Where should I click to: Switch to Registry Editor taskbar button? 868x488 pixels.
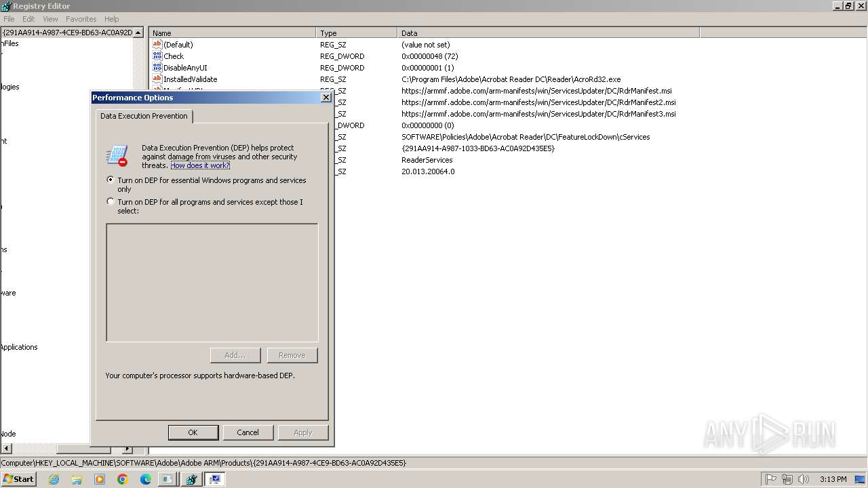(191, 479)
